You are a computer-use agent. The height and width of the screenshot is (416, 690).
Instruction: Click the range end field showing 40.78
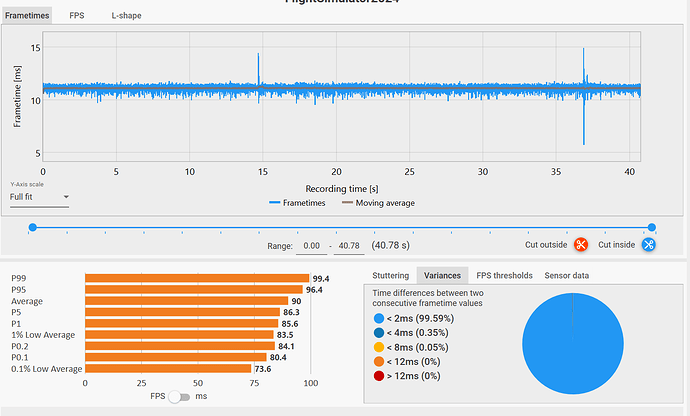point(351,245)
